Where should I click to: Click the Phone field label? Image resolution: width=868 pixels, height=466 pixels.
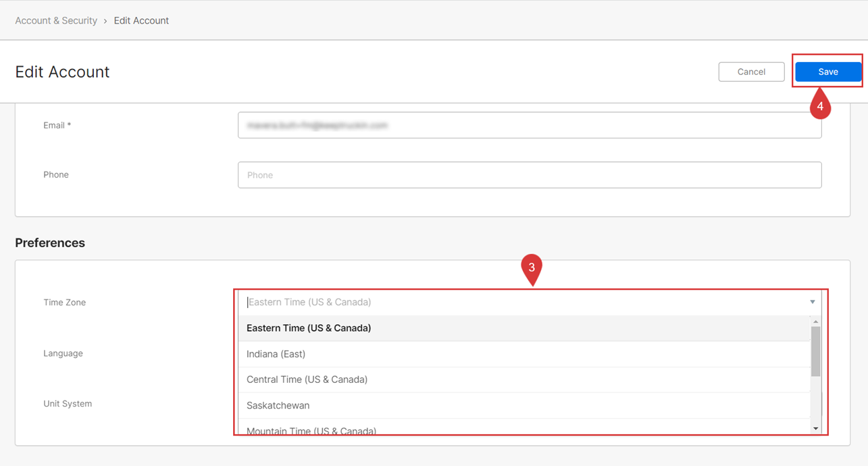[56, 175]
